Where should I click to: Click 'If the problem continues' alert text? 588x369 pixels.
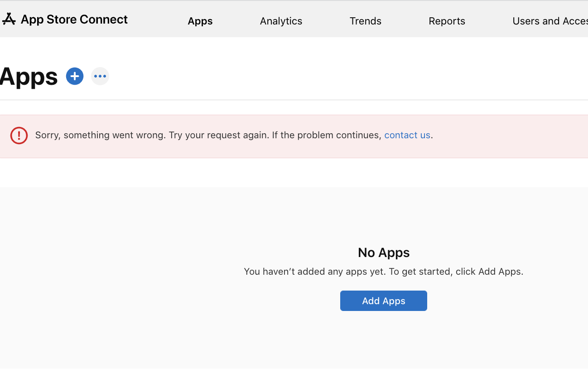[x=326, y=135]
